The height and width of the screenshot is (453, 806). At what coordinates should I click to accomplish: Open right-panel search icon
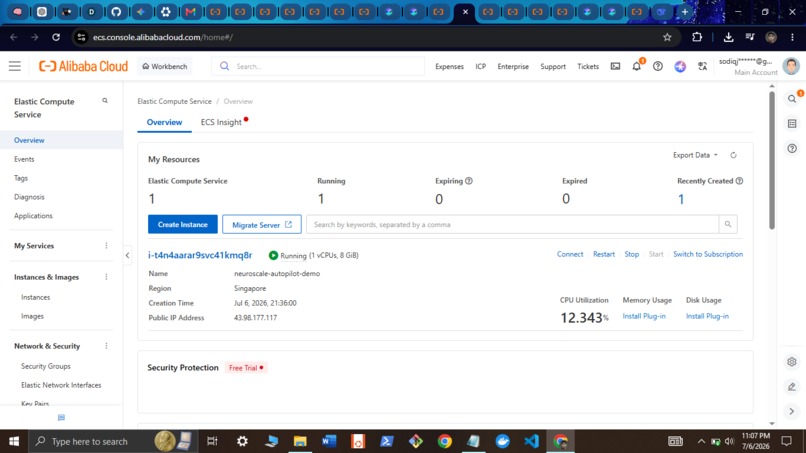pyautogui.click(x=792, y=99)
